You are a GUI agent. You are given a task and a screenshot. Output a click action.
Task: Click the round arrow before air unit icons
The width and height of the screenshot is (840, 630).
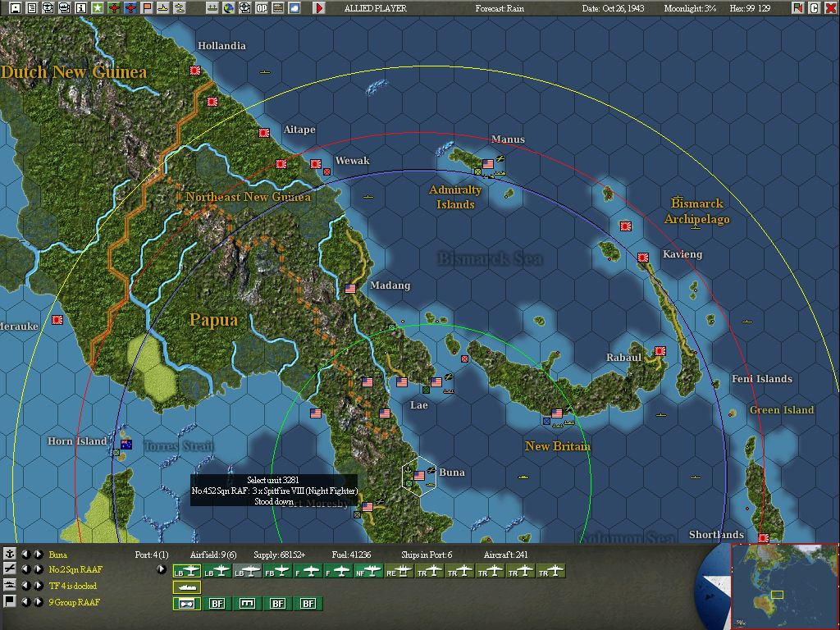(x=162, y=569)
